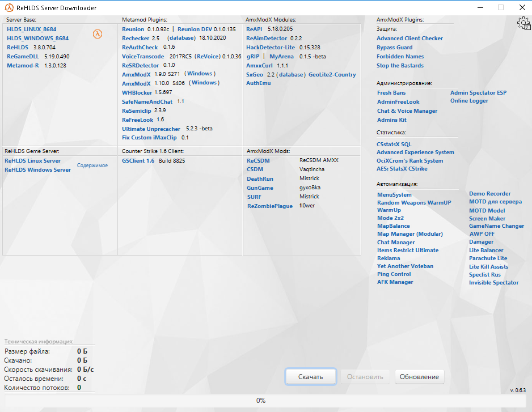The image size is (532, 412).
Task: Select SxGeo module link
Action: tap(255, 75)
